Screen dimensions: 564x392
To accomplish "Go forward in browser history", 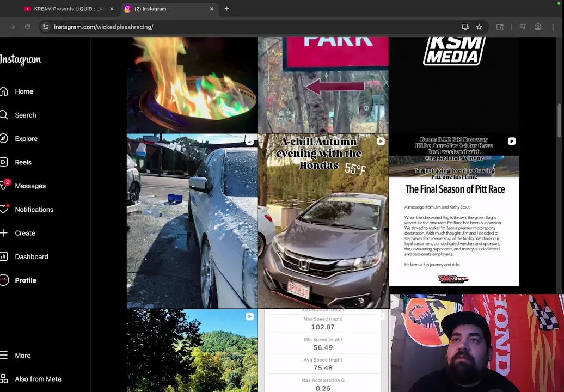I will click(12, 27).
